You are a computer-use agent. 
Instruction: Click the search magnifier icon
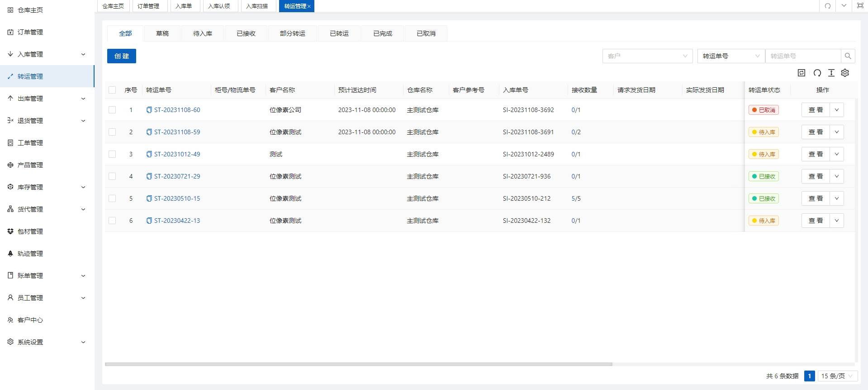(848, 56)
